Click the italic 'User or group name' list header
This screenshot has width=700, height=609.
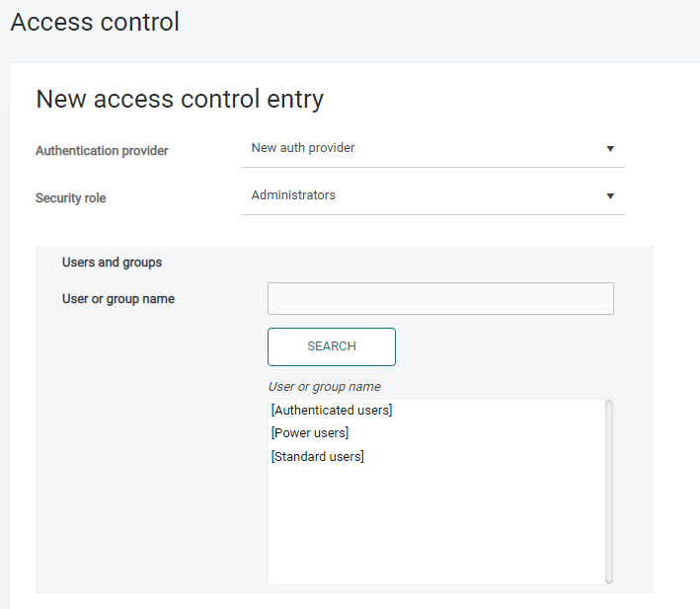click(x=324, y=387)
